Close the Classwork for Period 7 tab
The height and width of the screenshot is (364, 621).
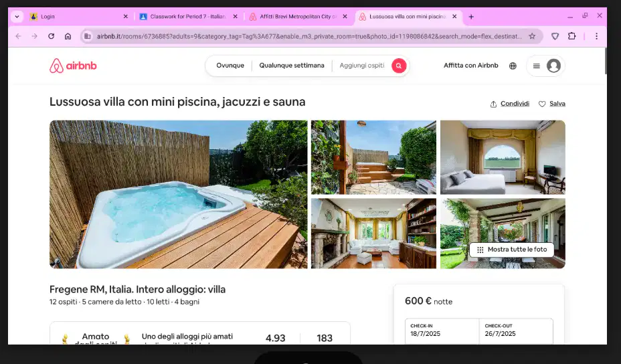point(236,17)
